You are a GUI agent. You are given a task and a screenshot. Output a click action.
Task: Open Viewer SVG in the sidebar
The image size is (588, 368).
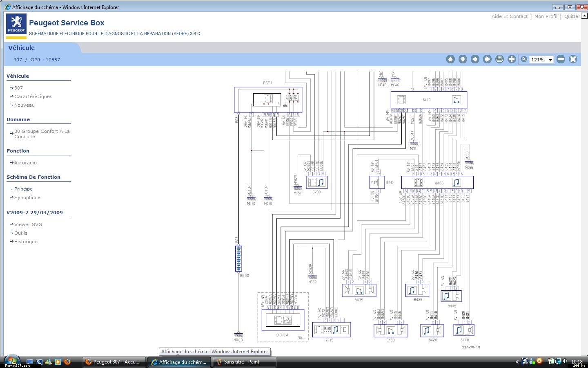[x=28, y=224]
